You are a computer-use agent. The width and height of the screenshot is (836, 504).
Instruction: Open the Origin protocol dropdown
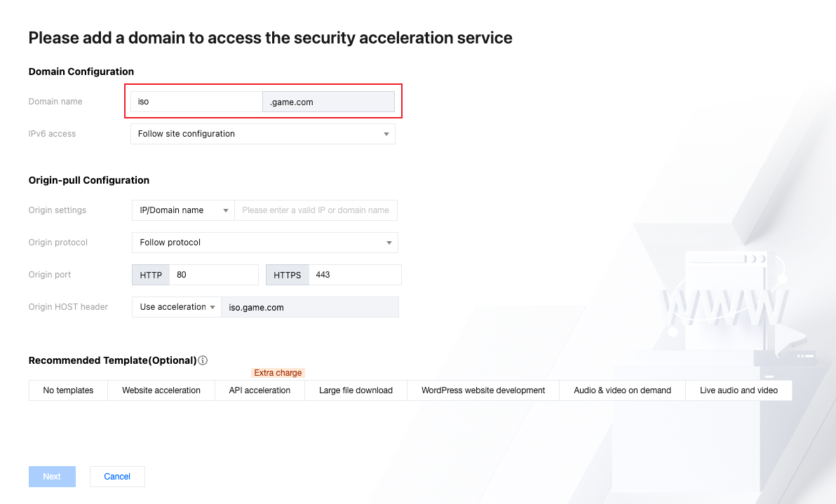[264, 243]
